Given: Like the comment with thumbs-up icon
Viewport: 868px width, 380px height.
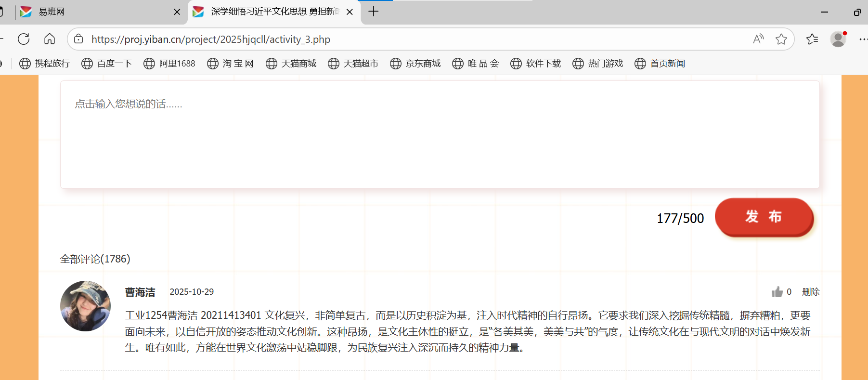Looking at the screenshot, I should click(777, 292).
